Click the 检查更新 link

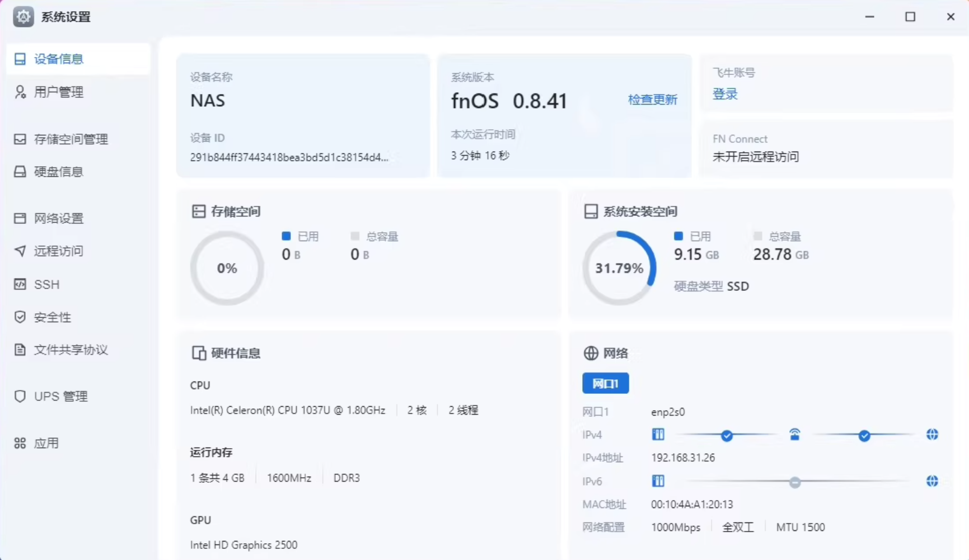point(653,100)
